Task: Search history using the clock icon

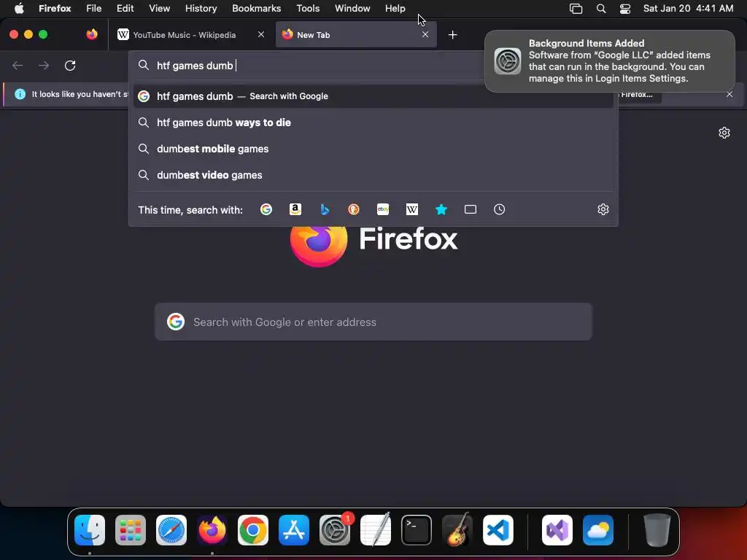Action: (499, 209)
